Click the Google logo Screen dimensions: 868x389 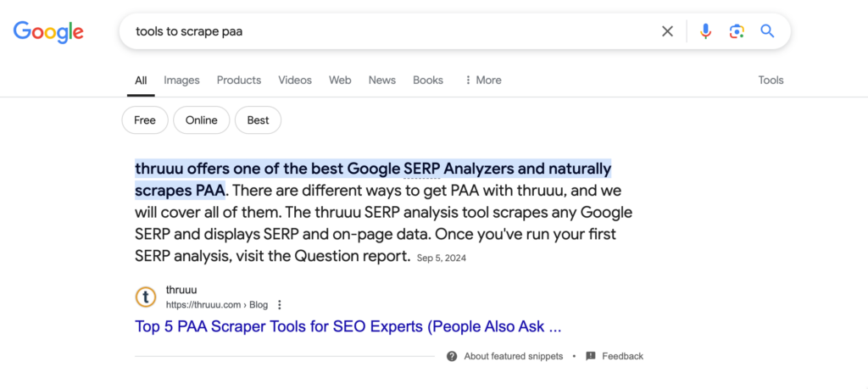(x=48, y=31)
